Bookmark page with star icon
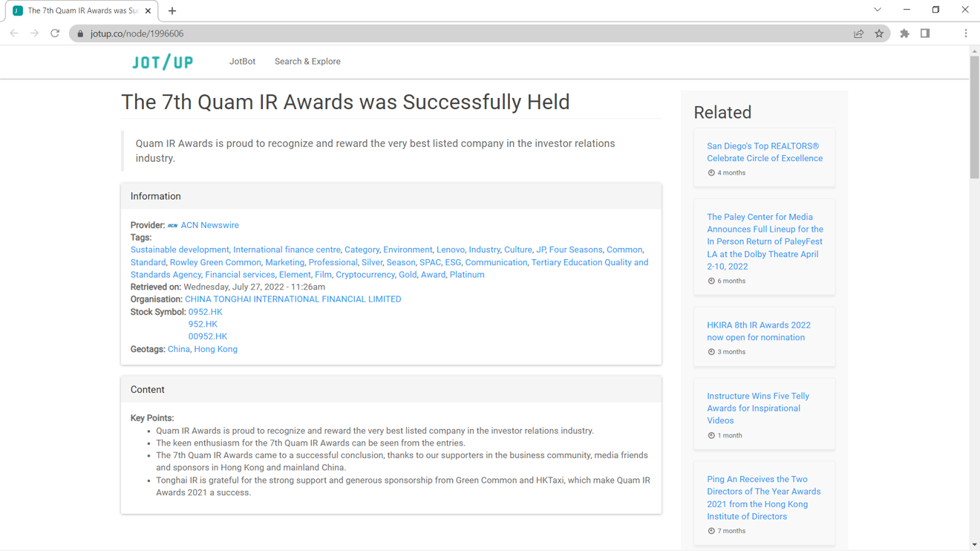The width and height of the screenshot is (980, 551). (879, 33)
